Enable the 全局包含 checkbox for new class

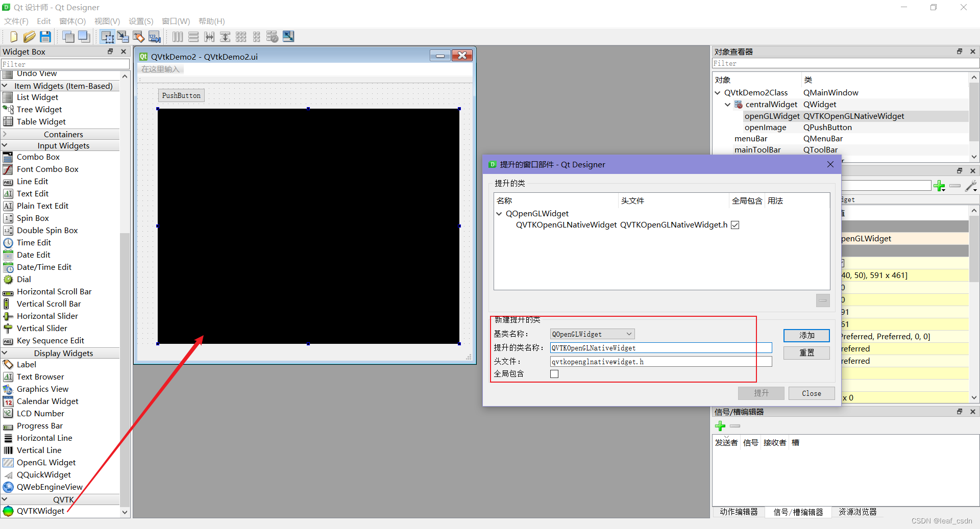tap(554, 374)
